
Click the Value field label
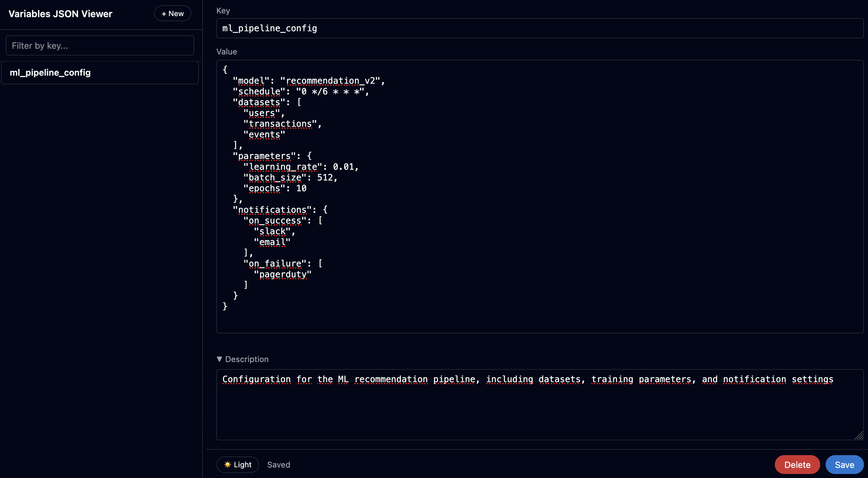point(227,51)
